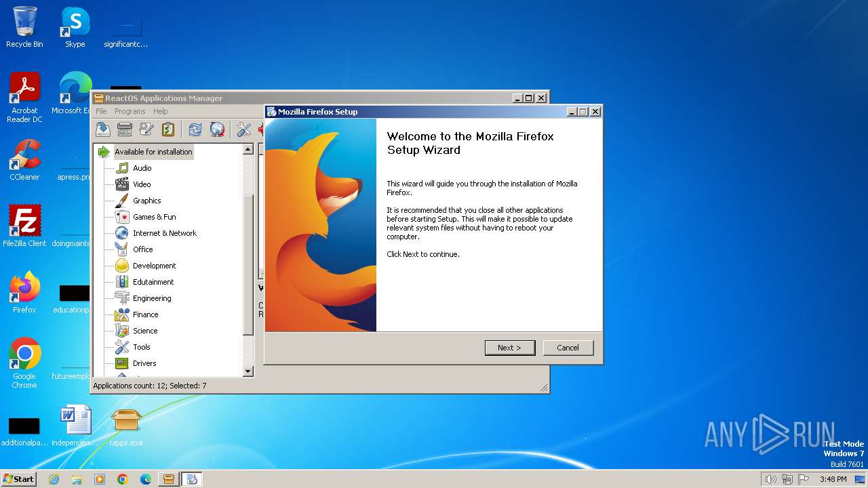The height and width of the screenshot is (488, 868).
Task: Click the Update Database globe icon
Action: click(217, 129)
